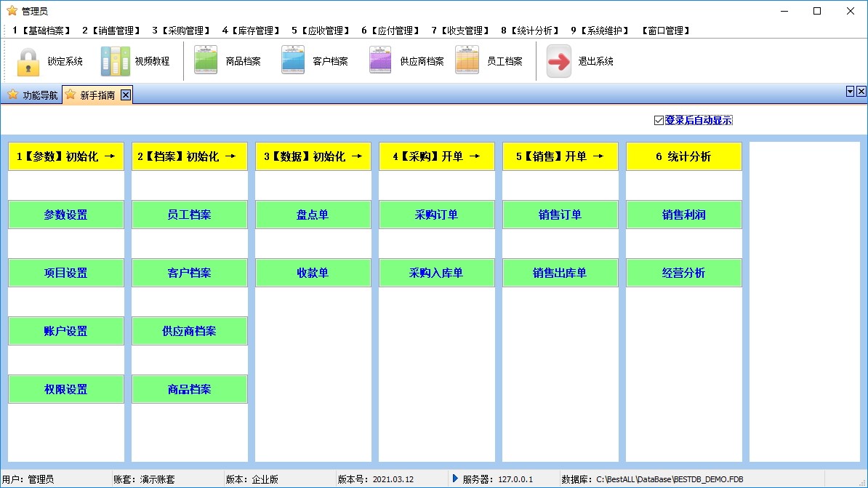This screenshot has width=868, height=488.
Task: Open the 4【库存管理】 menu
Action: (250, 31)
